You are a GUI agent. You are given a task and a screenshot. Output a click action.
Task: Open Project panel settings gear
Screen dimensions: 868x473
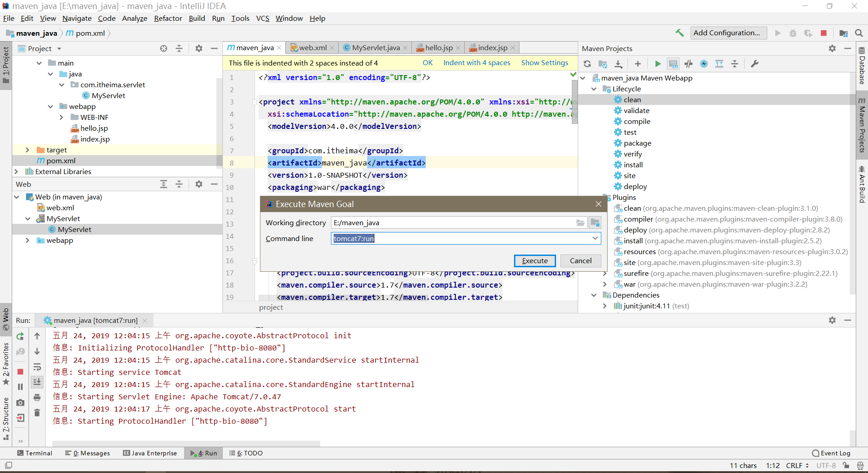[x=199, y=48]
